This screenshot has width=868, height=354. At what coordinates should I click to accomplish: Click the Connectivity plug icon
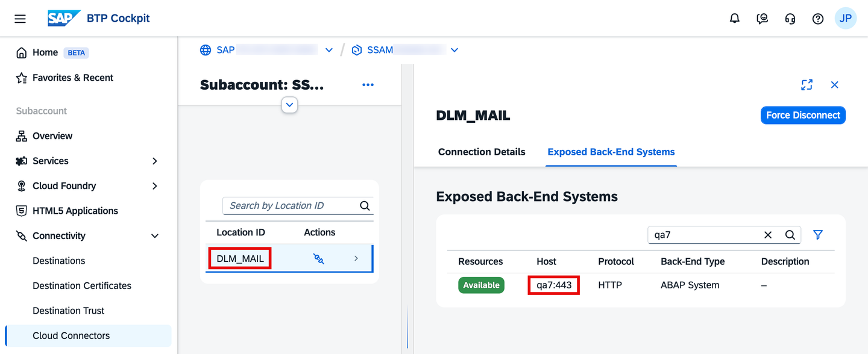(x=22, y=236)
